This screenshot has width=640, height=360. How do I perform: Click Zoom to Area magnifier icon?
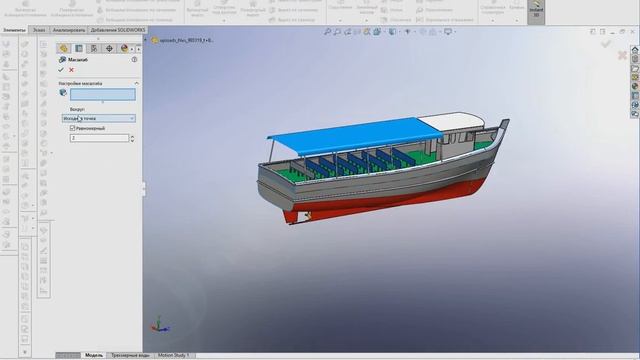point(337,31)
